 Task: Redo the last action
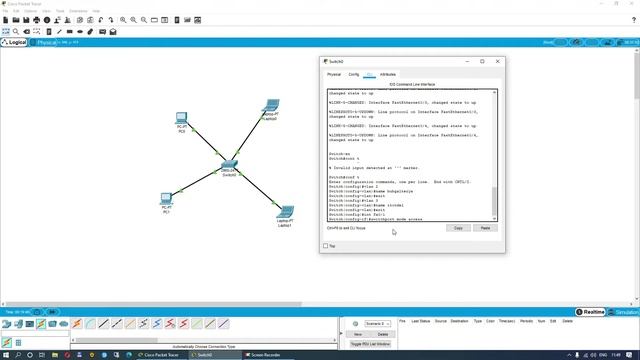click(x=111, y=20)
